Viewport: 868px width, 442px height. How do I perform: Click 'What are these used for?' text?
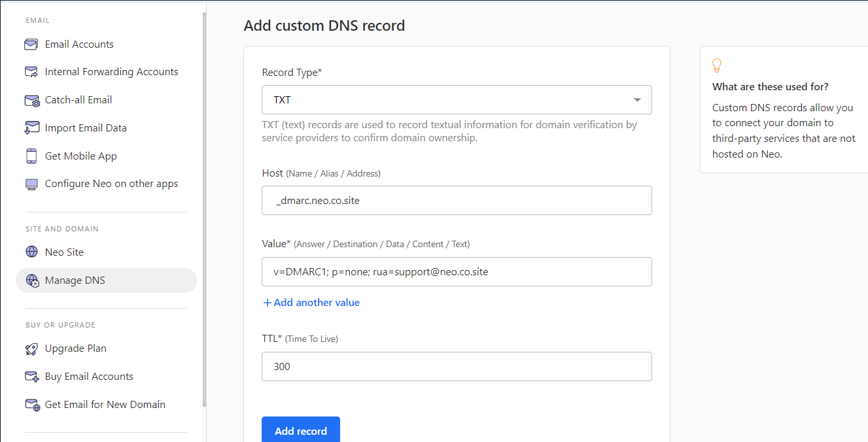tap(771, 87)
